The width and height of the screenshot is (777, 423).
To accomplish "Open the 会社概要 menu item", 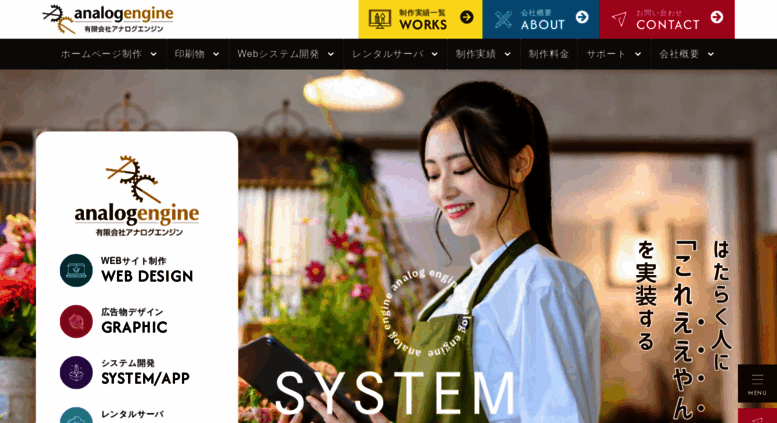I will 679,54.
